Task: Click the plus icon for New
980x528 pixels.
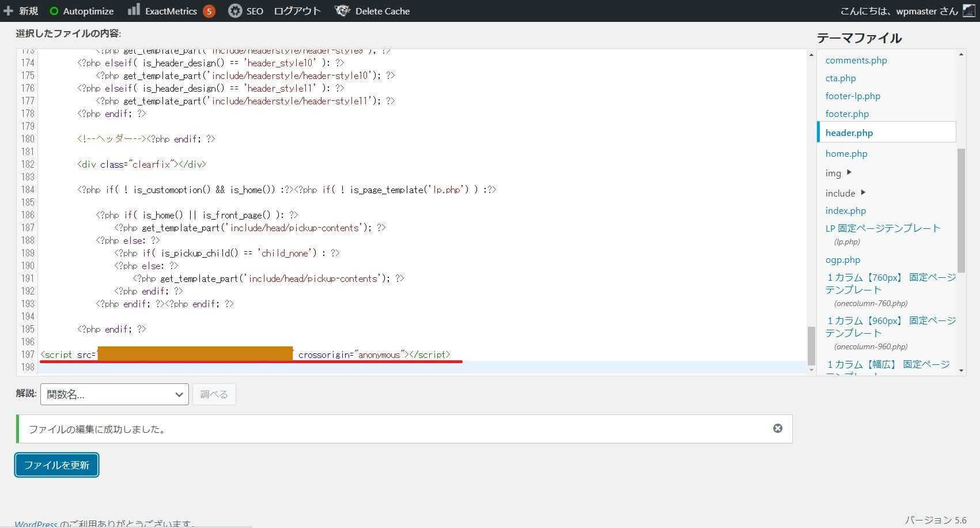Action: point(8,11)
